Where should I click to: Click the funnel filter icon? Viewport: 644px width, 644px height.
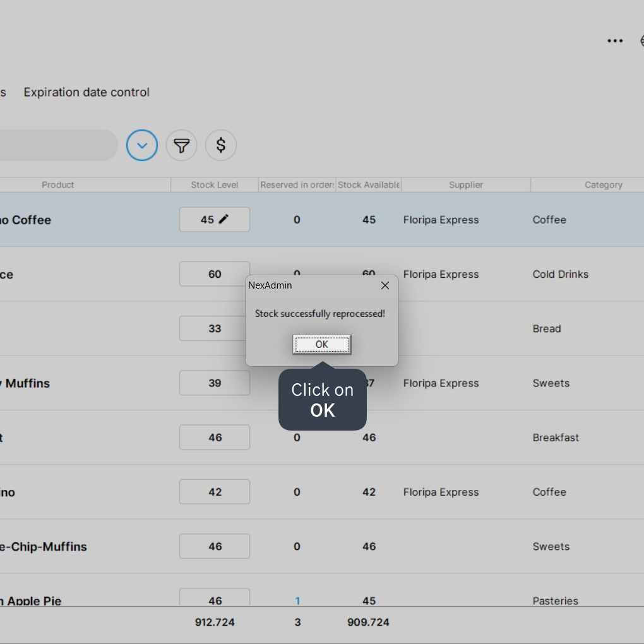(x=182, y=145)
